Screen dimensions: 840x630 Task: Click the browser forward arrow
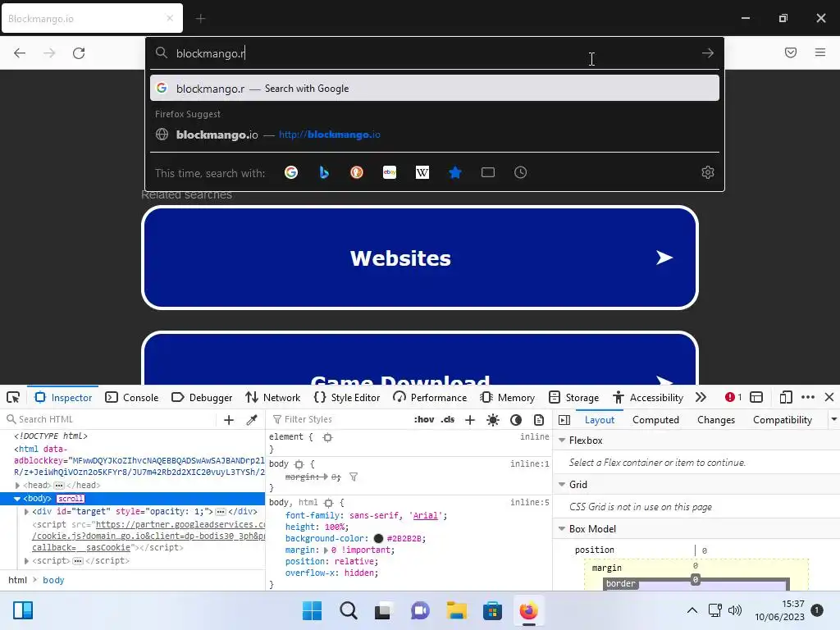point(49,53)
